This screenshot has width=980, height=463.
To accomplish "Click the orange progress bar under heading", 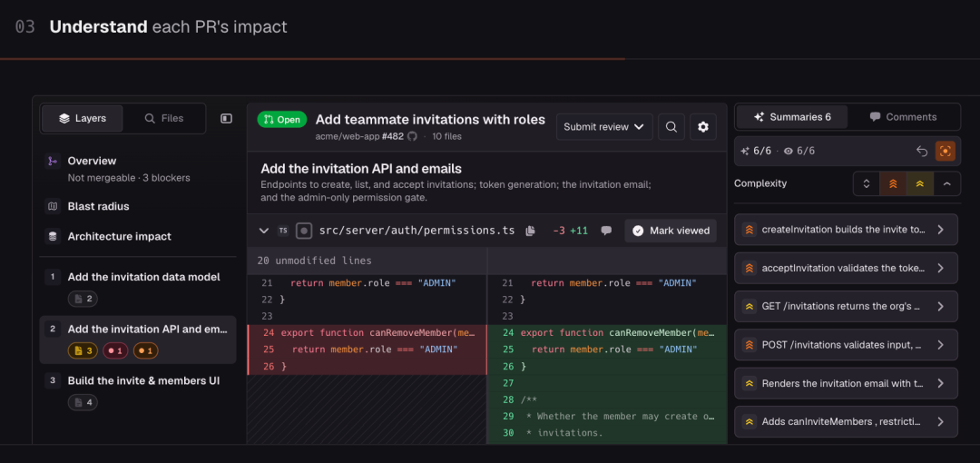I will coord(312,59).
